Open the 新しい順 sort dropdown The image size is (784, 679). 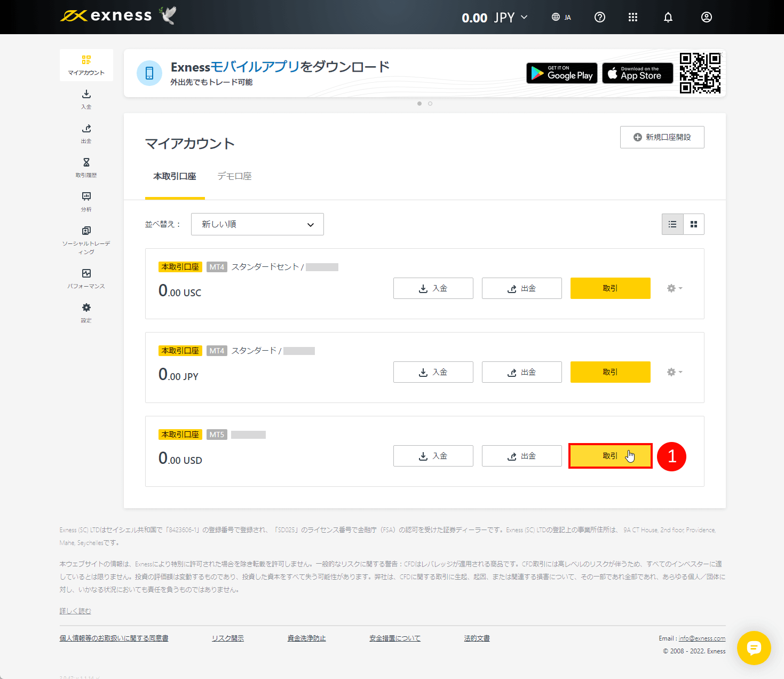click(257, 224)
